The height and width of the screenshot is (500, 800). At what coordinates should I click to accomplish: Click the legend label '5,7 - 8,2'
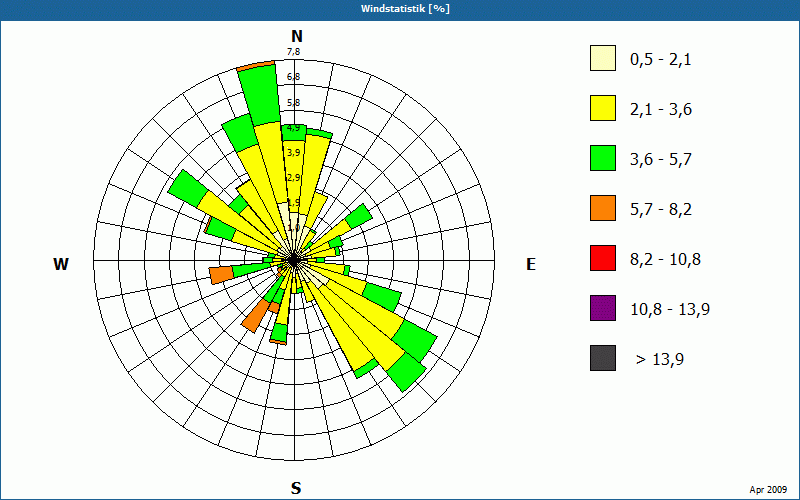(661, 210)
